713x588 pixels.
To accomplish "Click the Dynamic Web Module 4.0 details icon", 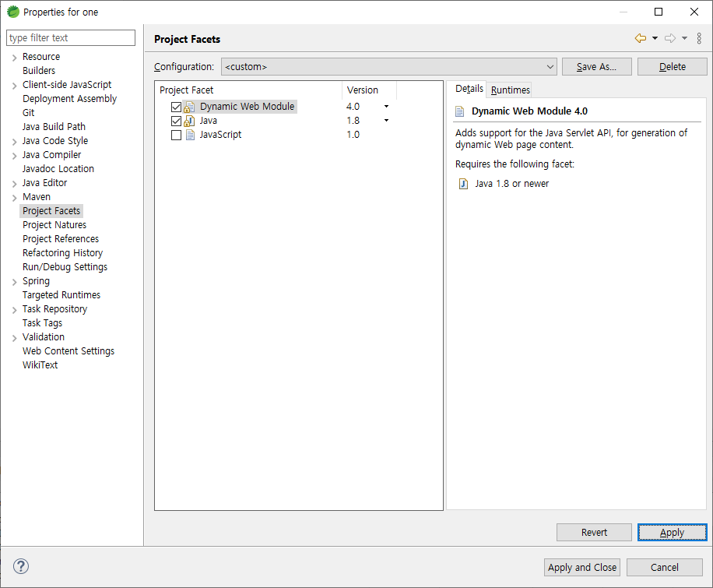I will (460, 111).
